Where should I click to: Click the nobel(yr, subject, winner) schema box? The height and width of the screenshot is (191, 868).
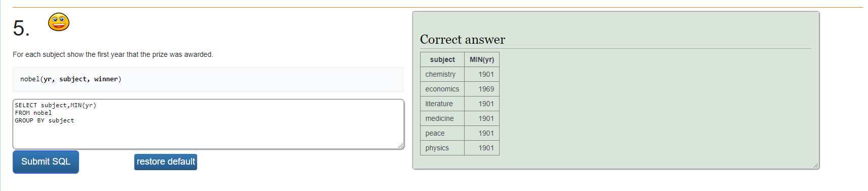208,79
